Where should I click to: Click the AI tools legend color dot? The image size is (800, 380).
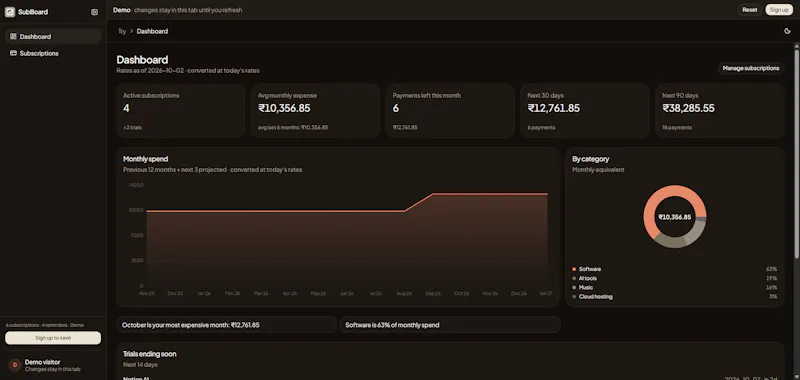[574, 278]
